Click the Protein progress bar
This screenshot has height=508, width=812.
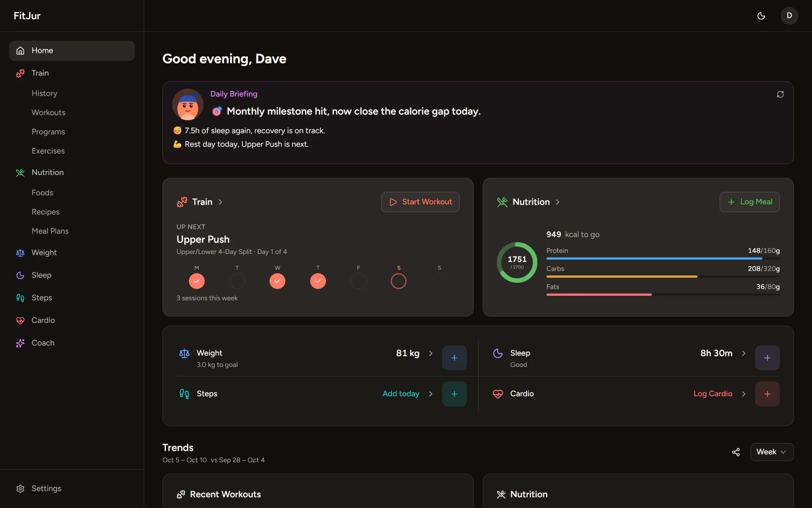[663, 258]
